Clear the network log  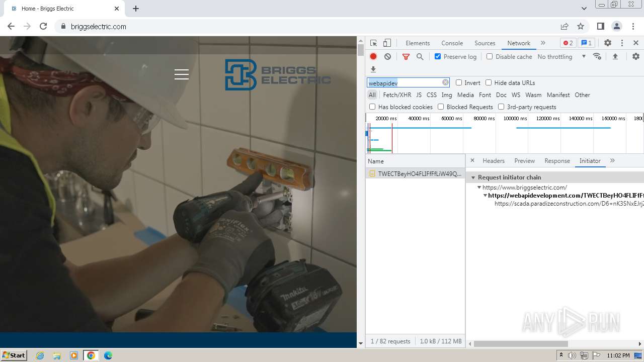coord(387,57)
